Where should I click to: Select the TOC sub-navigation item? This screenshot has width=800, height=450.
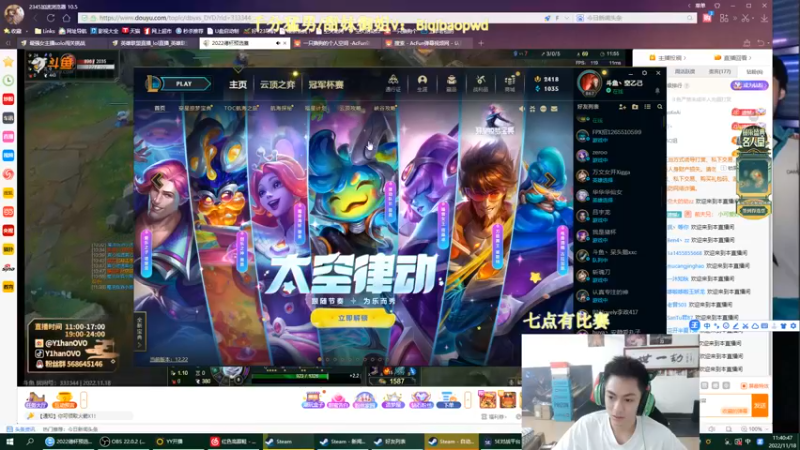pyautogui.click(x=241, y=108)
